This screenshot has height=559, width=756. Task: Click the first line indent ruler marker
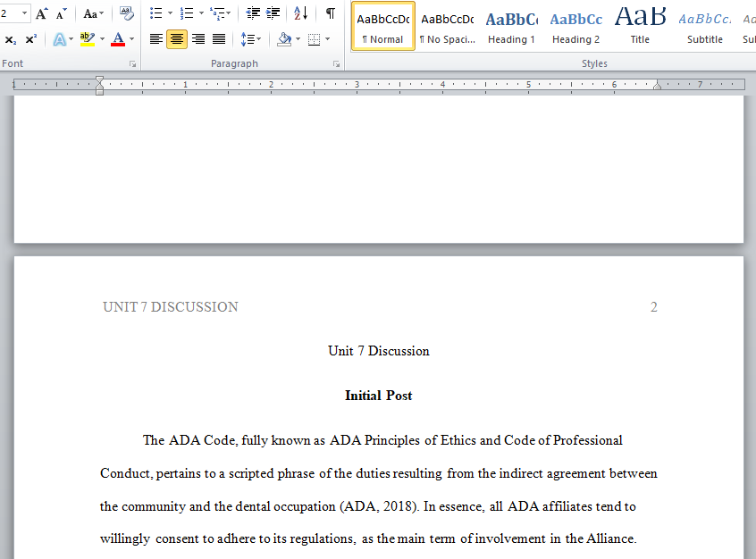pos(99,79)
